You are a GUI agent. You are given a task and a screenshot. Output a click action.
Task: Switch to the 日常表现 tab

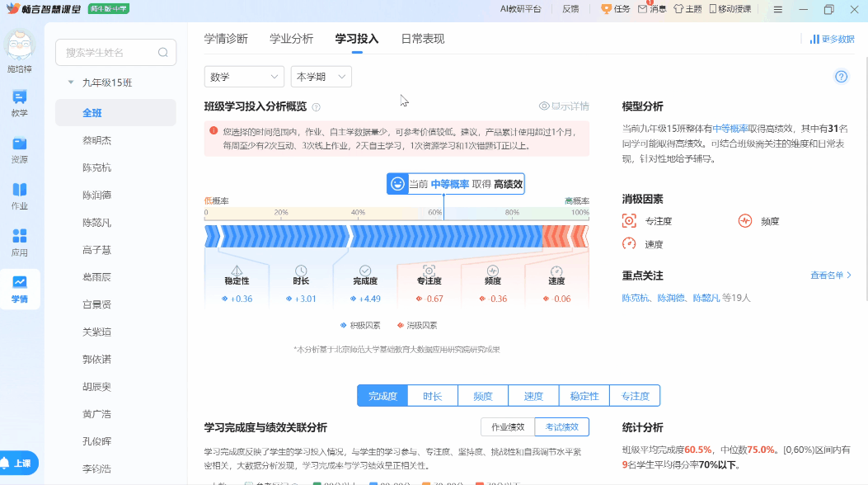[422, 39]
